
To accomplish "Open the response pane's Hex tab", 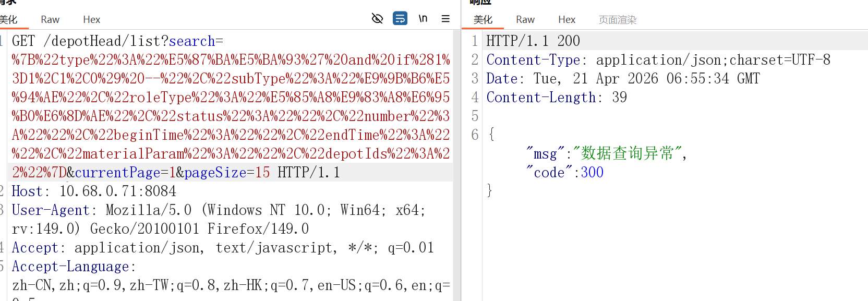I will click(566, 19).
